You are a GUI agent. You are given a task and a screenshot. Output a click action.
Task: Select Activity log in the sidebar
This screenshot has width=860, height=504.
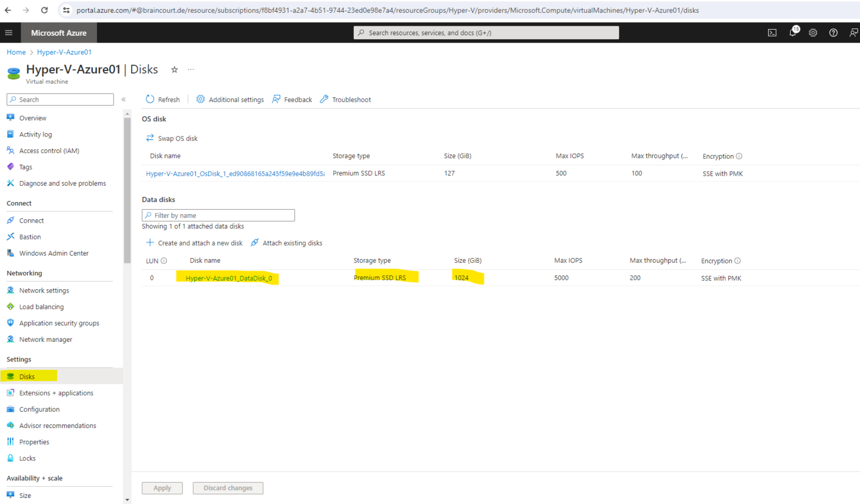[x=36, y=134]
